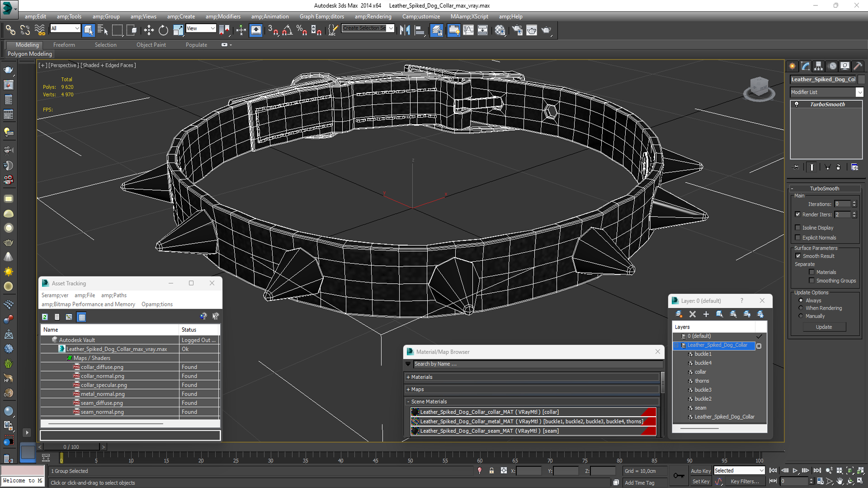Viewport: 868px width, 488px height.
Task: Click the Play Animation button
Action: click(x=795, y=471)
